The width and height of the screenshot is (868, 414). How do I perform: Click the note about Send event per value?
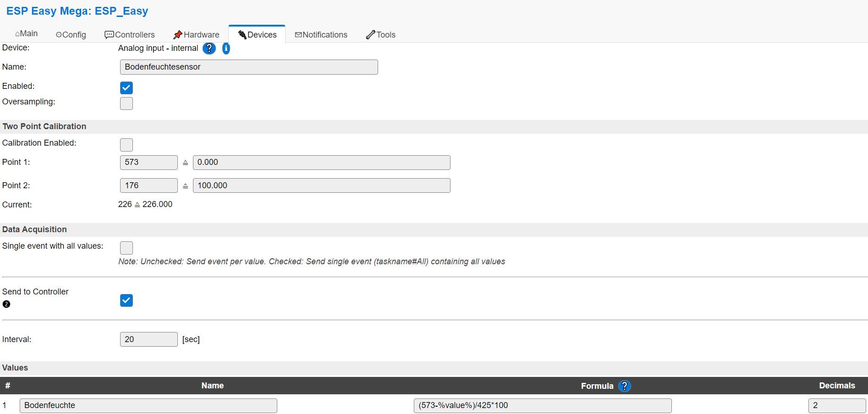(312, 261)
